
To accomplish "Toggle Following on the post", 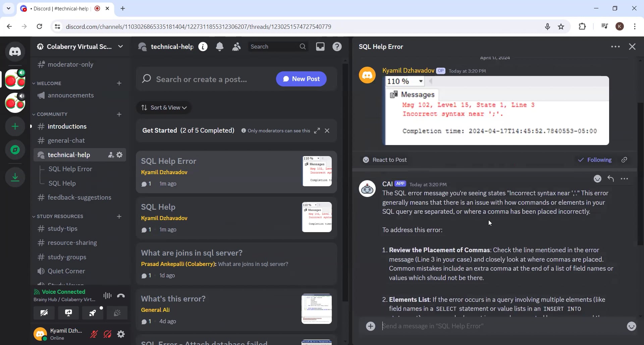I will 595,160.
